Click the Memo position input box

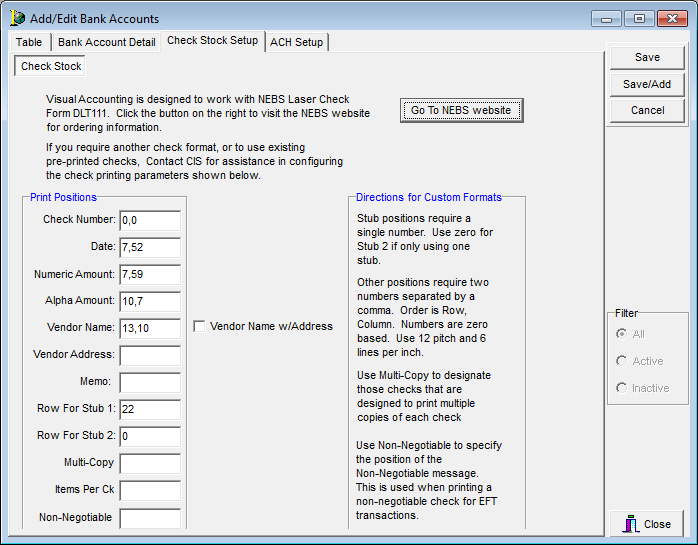pos(150,382)
